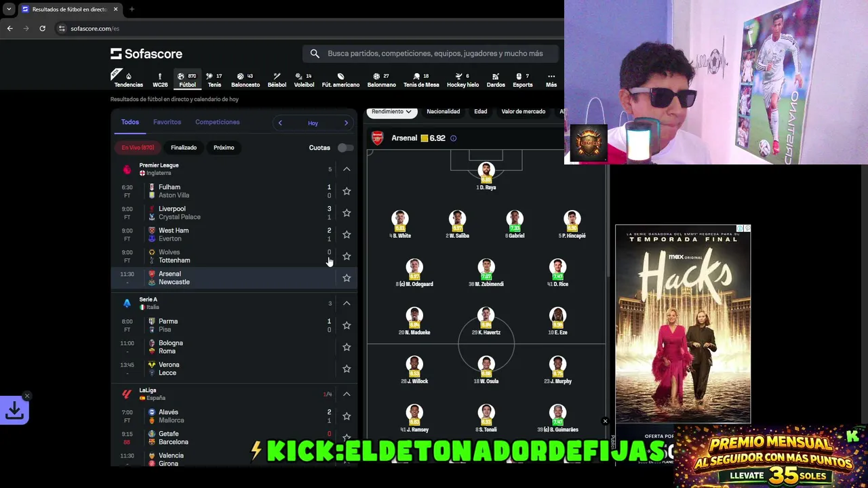The image size is (868, 488).
Task: Select the Edad filter
Action: [481, 111]
